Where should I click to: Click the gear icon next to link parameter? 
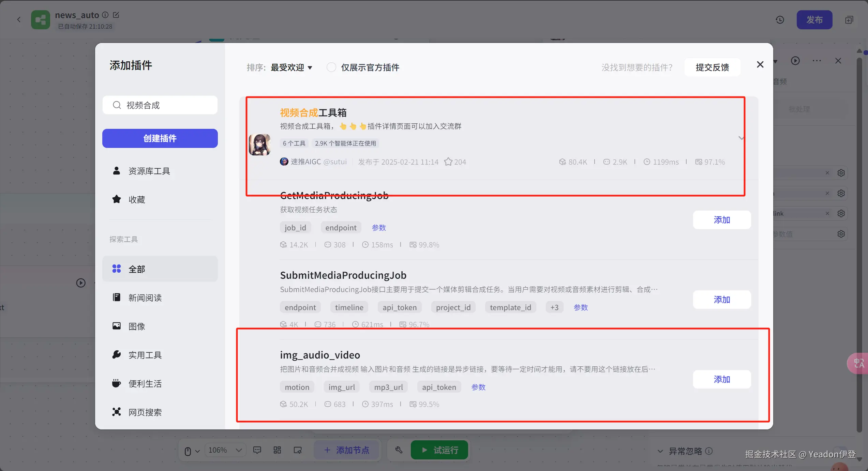pos(841,214)
